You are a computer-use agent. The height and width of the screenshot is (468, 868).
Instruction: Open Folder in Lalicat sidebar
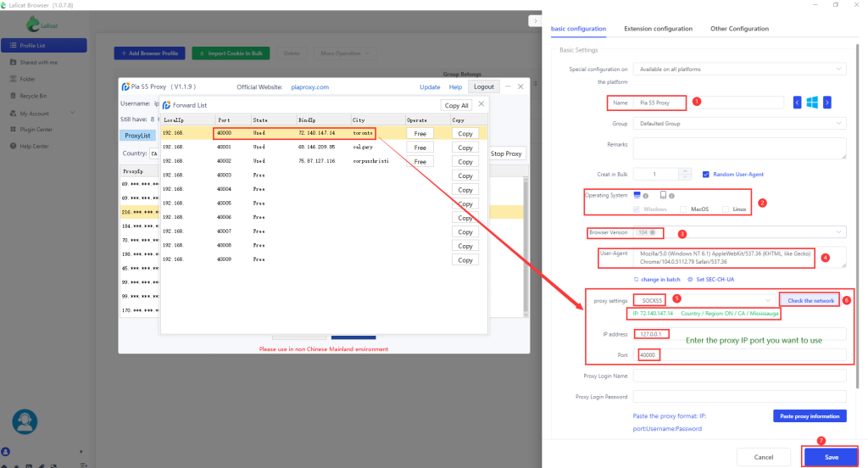(x=23, y=79)
